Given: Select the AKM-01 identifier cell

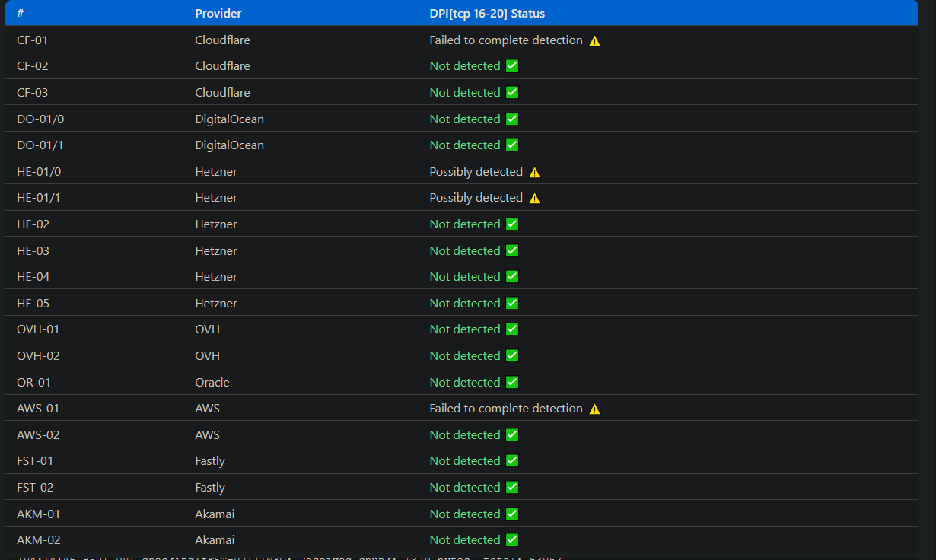Looking at the screenshot, I should point(38,514).
